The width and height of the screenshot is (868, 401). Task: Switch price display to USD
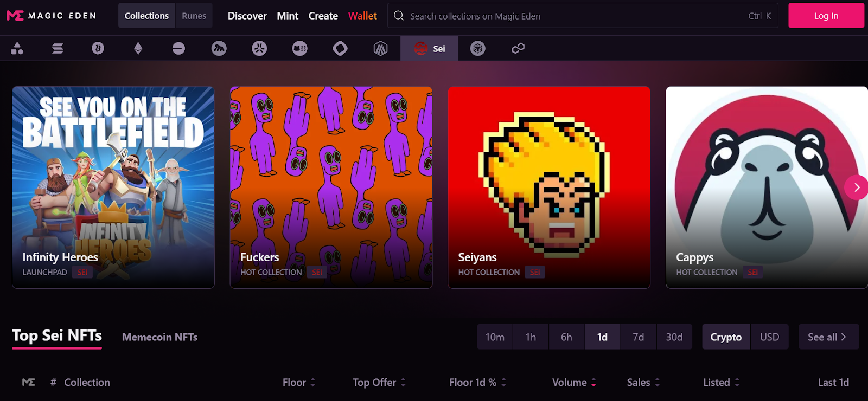[769, 337]
